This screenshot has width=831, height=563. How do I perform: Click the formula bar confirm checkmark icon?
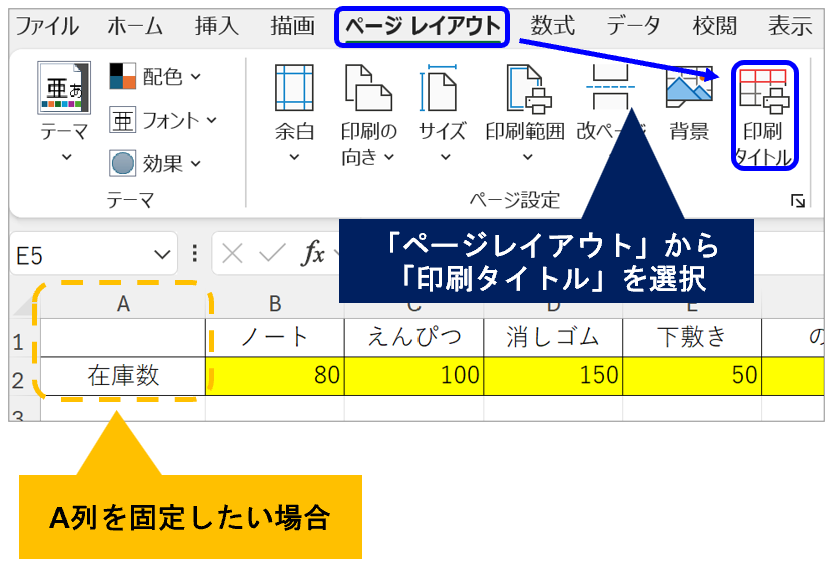pyautogui.click(x=272, y=253)
